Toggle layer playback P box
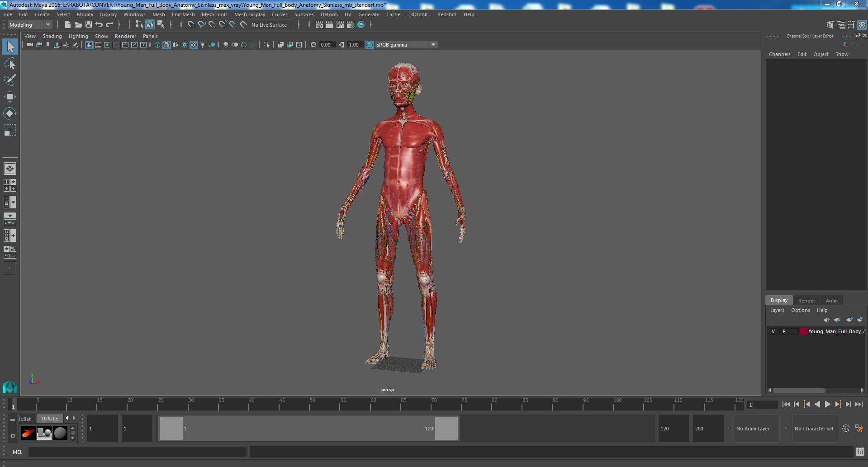 (783, 331)
